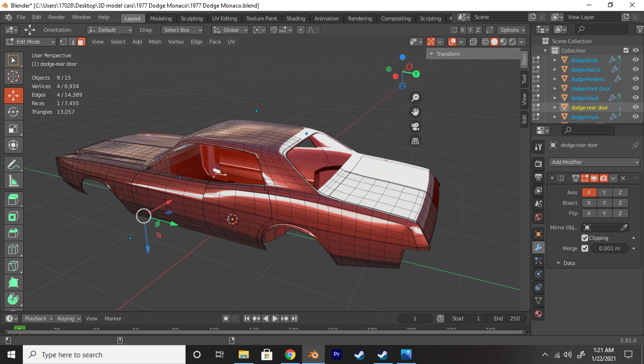The width and height of the screenshot is (644, 364).
Task: Open the Mesh menu
Action: coord(155,42)
